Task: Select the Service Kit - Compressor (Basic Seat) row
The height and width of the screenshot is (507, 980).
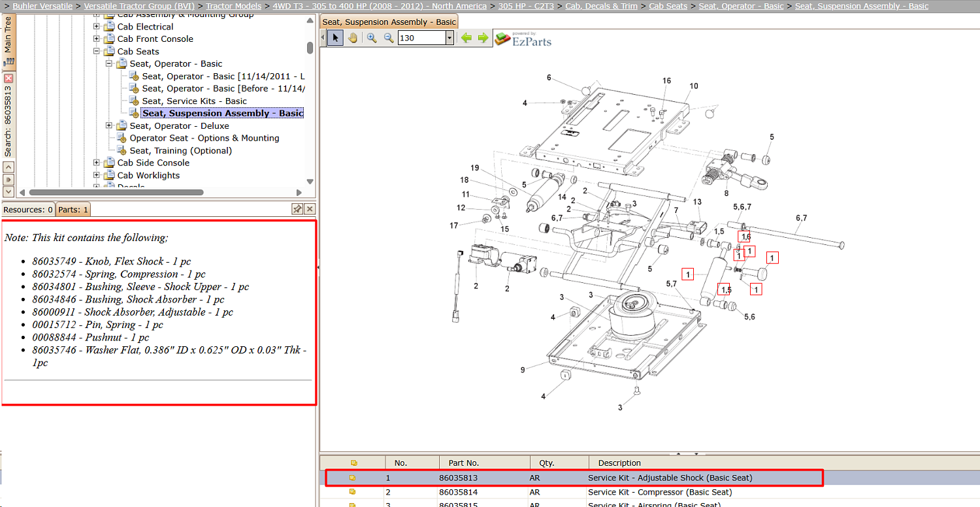Action: click(649, 492)
